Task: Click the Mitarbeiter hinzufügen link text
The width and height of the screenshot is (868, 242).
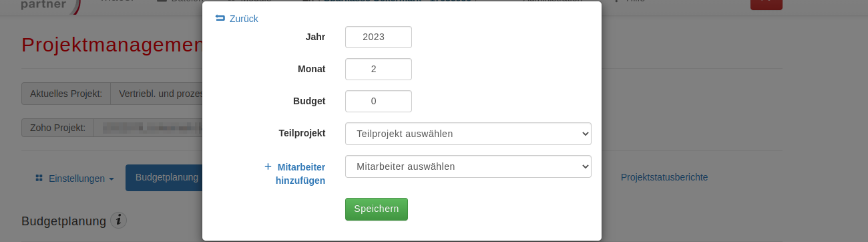Action: click(300, 174)
